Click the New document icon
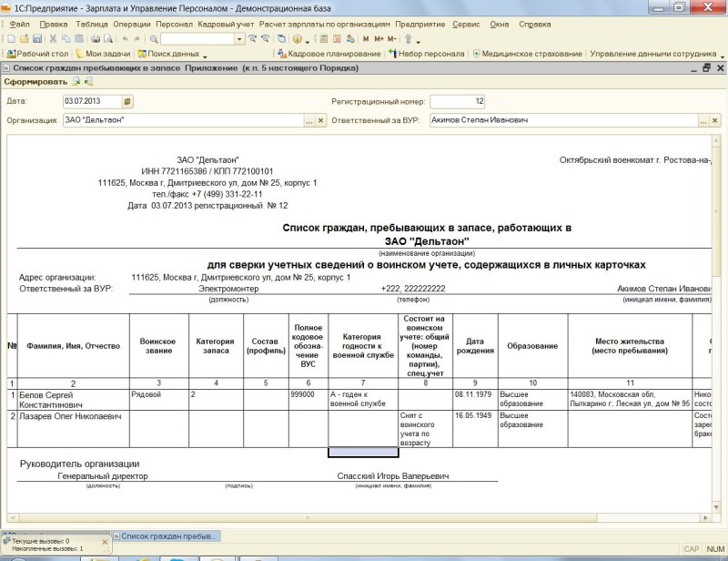The height and width of the screenshot is (561, 728). pyautogui.click(x=12, y=39)
